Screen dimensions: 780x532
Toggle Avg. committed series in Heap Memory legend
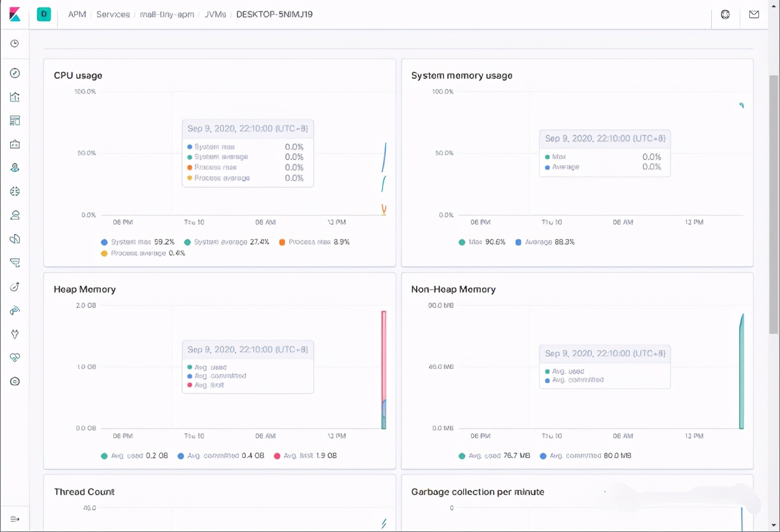click(221, 456)
